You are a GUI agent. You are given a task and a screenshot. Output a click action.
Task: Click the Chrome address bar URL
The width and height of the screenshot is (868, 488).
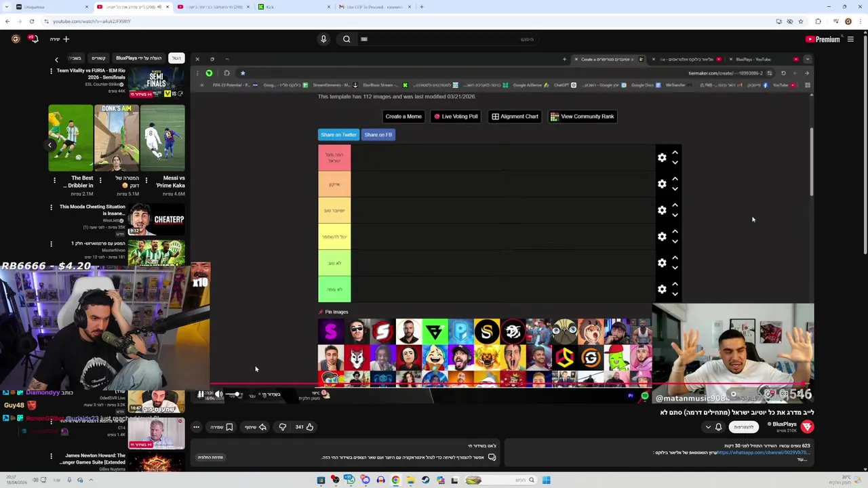92,21
